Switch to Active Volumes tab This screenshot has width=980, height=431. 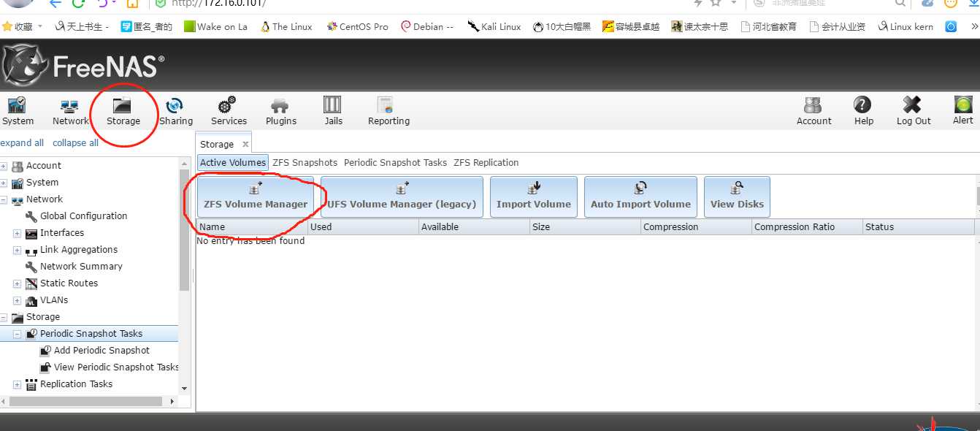(233, 162)
